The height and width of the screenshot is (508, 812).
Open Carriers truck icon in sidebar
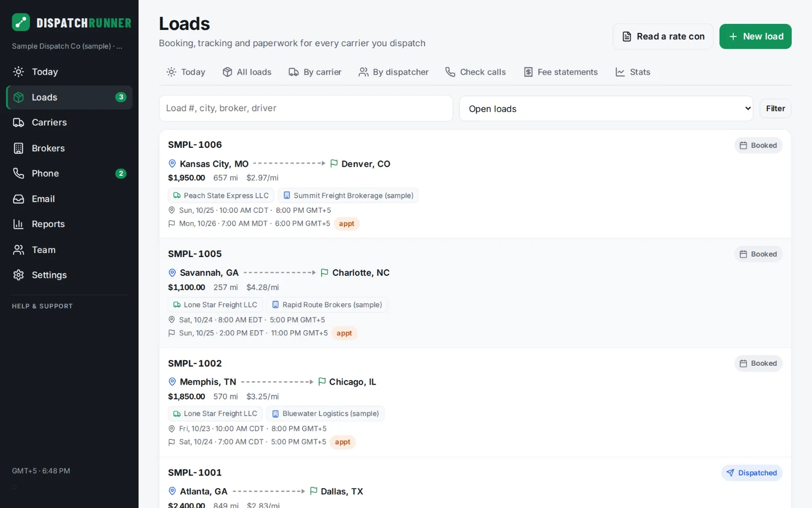(x=18, y=122)
